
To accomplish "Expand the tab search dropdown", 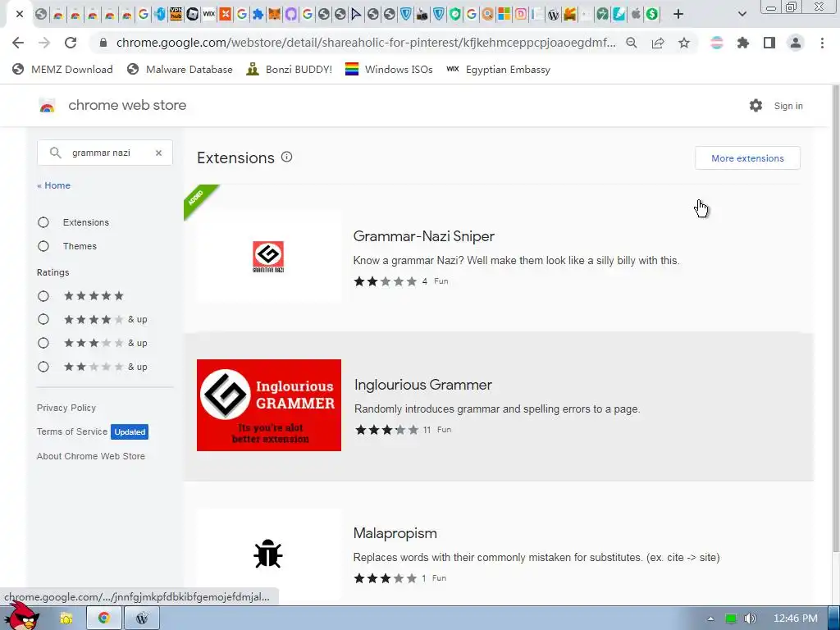I will (742, 14).
